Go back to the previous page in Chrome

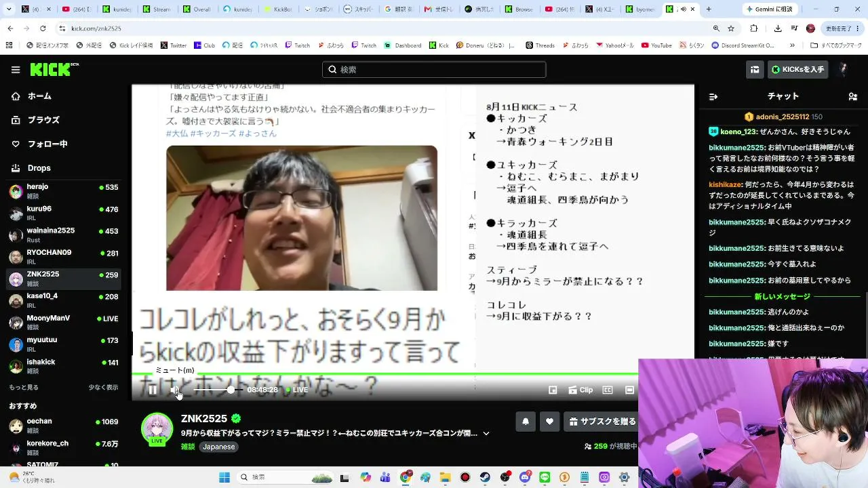tap(10, 28)
